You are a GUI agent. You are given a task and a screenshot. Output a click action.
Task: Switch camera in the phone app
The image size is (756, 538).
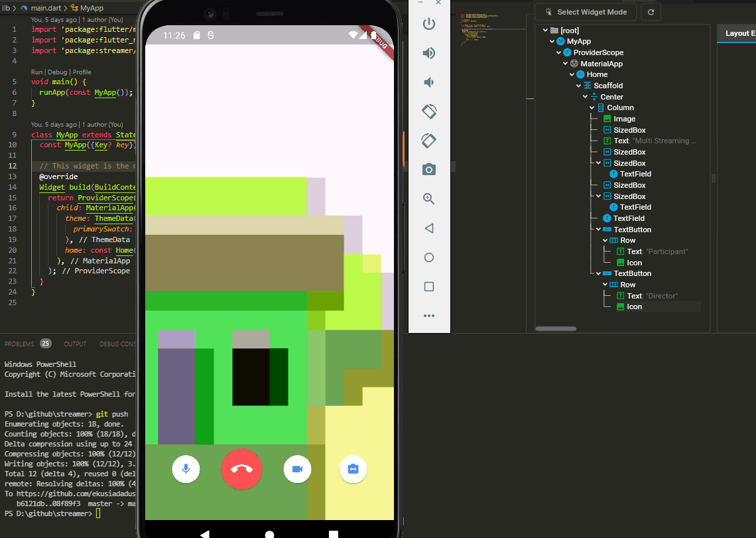coord(353,469)
